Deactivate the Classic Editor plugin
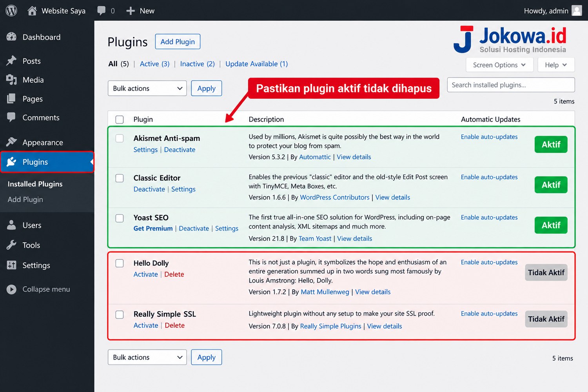Viewport: 588px width, 392px height. [149, 189]
